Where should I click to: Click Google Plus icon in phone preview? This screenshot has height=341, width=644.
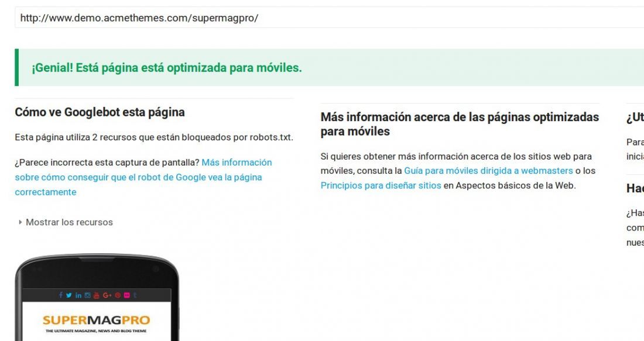coord(107,295)
